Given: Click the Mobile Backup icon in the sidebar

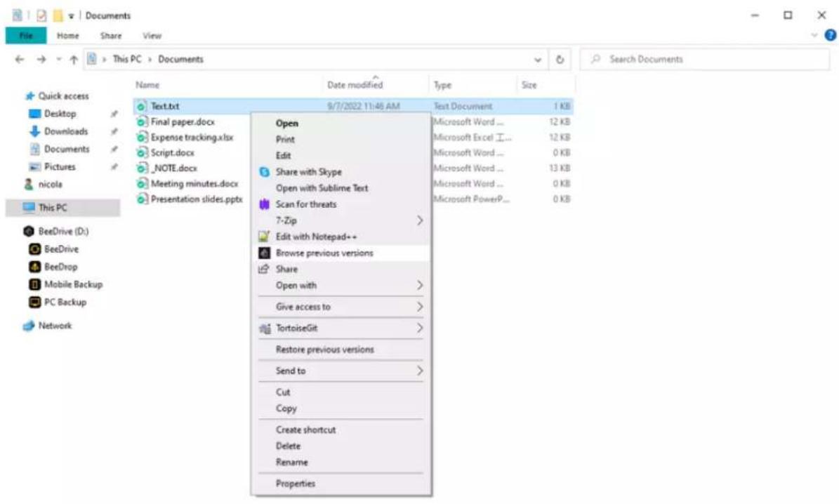Looking at the screenshot, I should pos(35,284).
